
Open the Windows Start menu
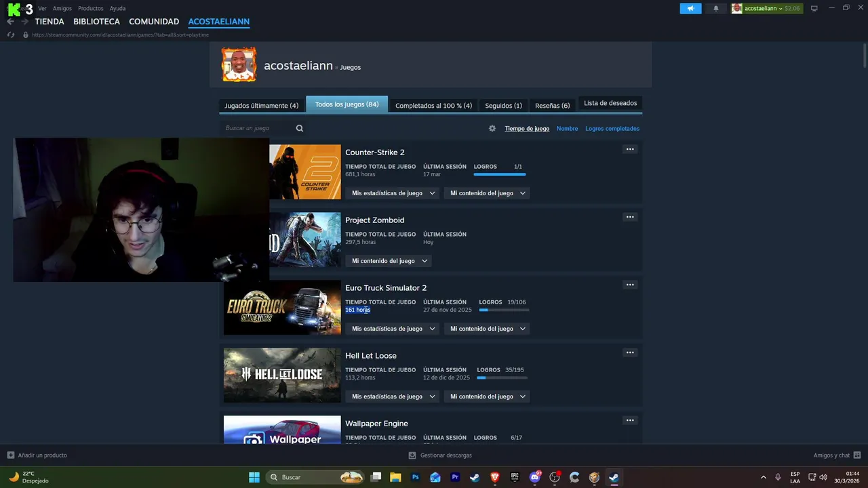[254, 477]
